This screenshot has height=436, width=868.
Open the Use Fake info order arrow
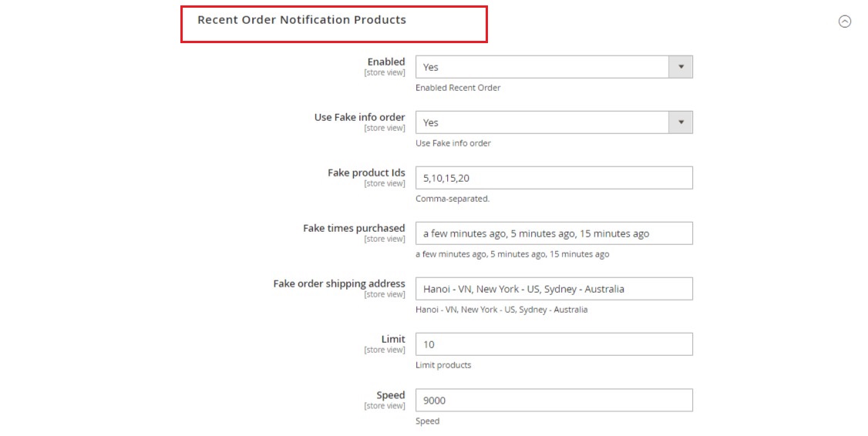[x=681, y=122]
